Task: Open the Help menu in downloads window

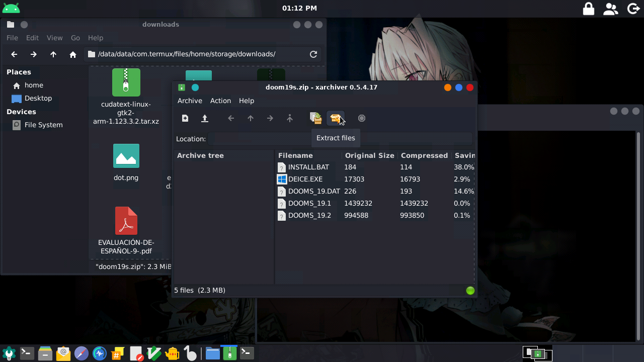Action: pyautogui.click(x=96, y=38)
